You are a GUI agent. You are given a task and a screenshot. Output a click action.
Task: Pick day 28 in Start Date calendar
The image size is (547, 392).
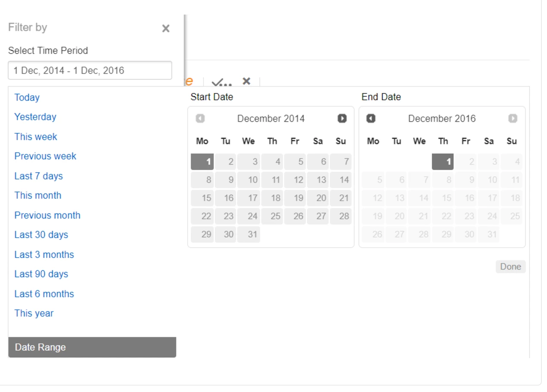pyautogui.click(x=341, y=216)
